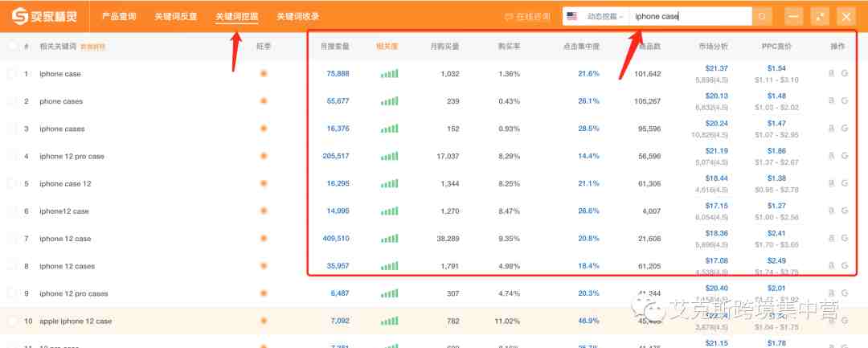Check the box for iphone case row

[x=12, y=74]
